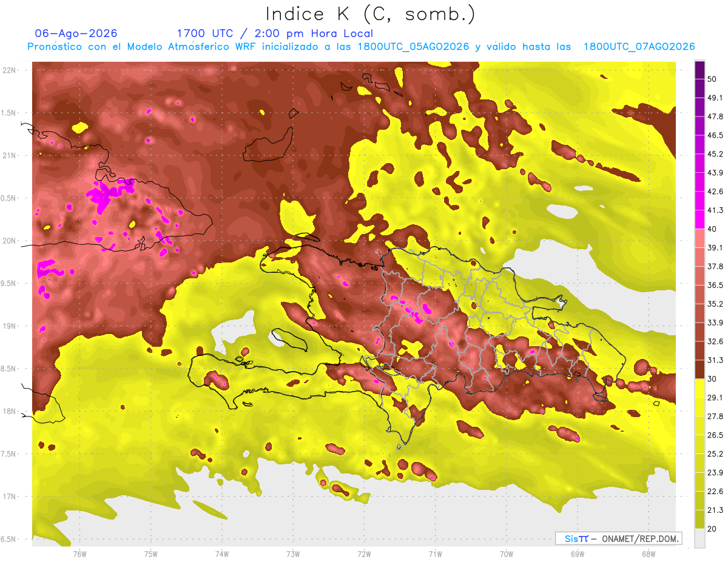This screenshot has width=728, height=562.
Task: Pick the darkest purple swatch above 49.1
Action: (699, 70)
